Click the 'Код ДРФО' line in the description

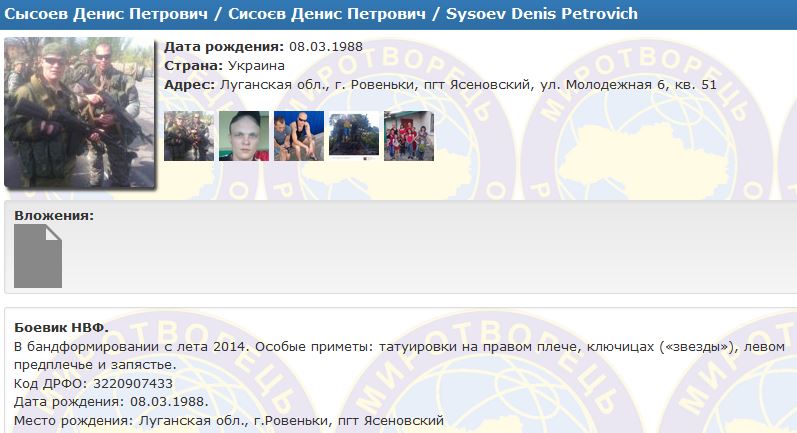point(93,383)
